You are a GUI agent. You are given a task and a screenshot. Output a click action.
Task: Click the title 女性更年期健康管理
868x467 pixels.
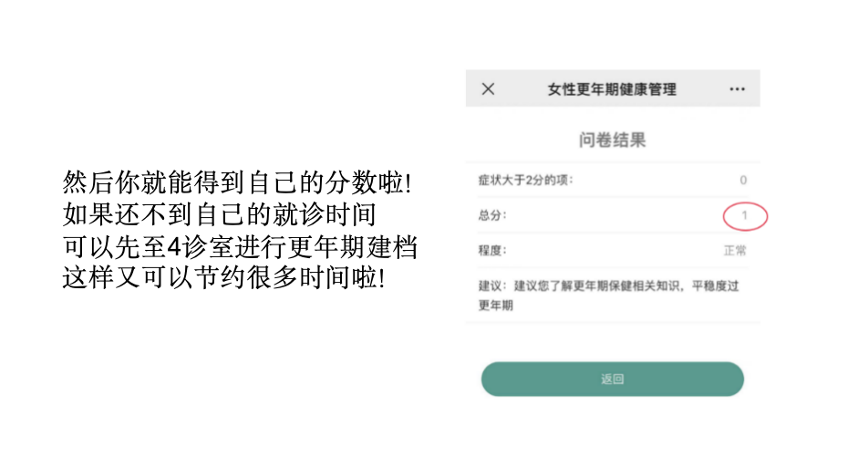click(612, 89)
